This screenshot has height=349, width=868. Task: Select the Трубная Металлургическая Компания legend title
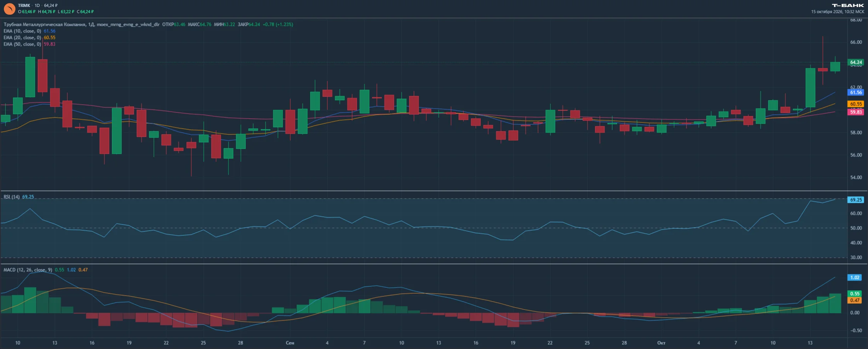(x=45, y=24)
